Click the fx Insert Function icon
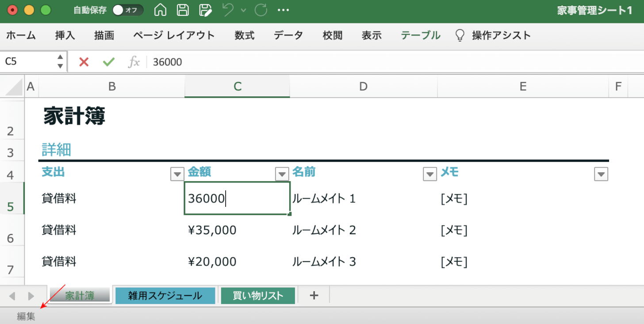Viewport: 644px width, 324px height. (x=134, y=62)
